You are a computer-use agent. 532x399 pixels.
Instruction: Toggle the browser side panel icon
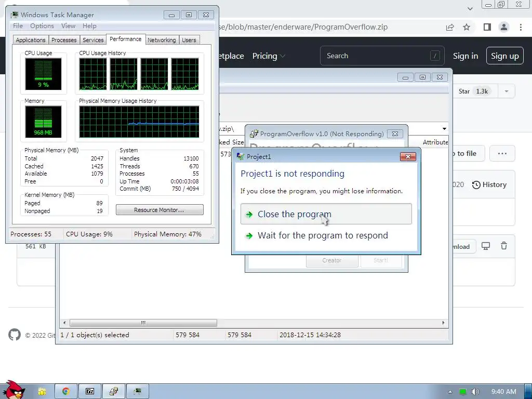(487, 27)
